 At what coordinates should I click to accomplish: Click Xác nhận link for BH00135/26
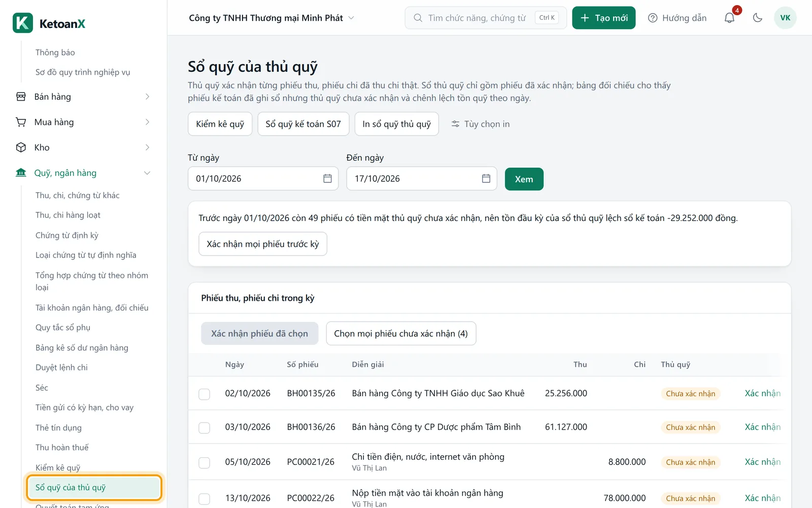click(x=762, y=393)
